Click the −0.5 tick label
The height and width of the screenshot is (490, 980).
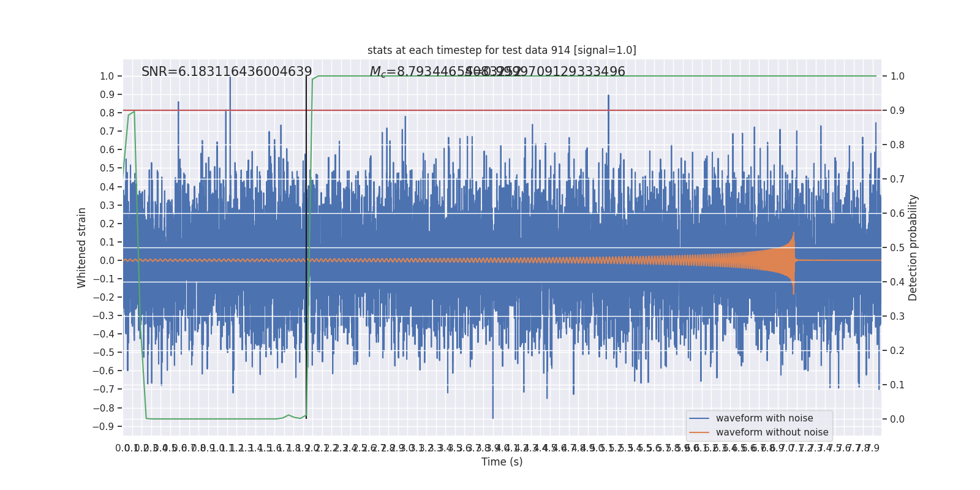[104, 352]
